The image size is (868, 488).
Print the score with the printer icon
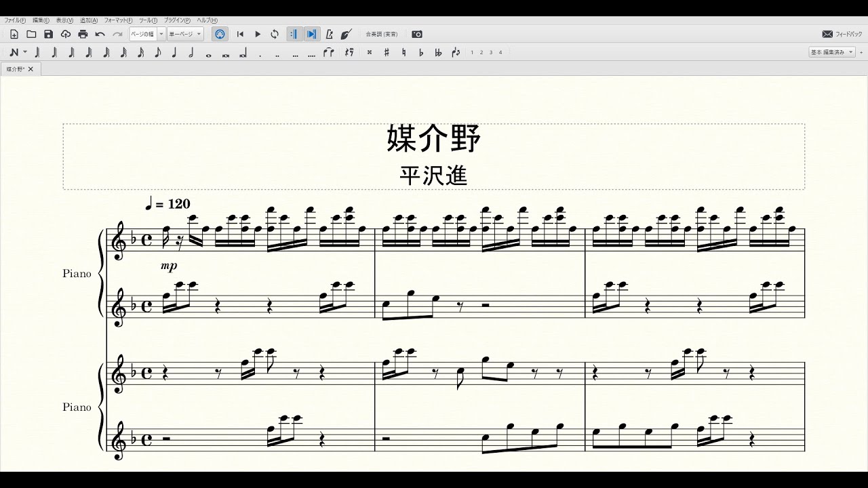point(83,34)
